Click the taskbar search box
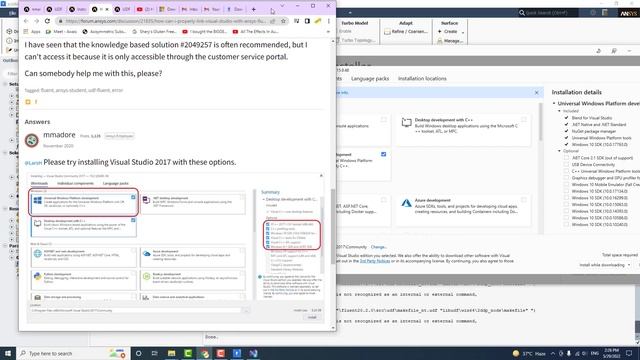 tap(73, 353)
